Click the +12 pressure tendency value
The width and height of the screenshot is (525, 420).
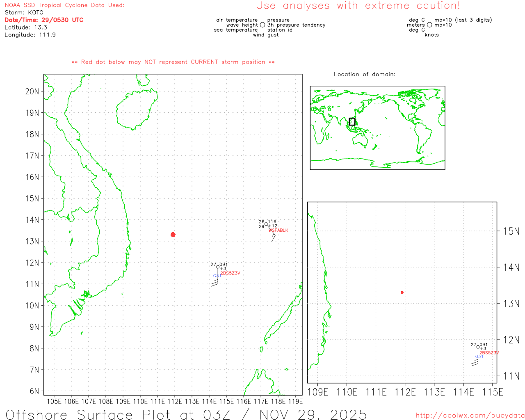(273, 226)
